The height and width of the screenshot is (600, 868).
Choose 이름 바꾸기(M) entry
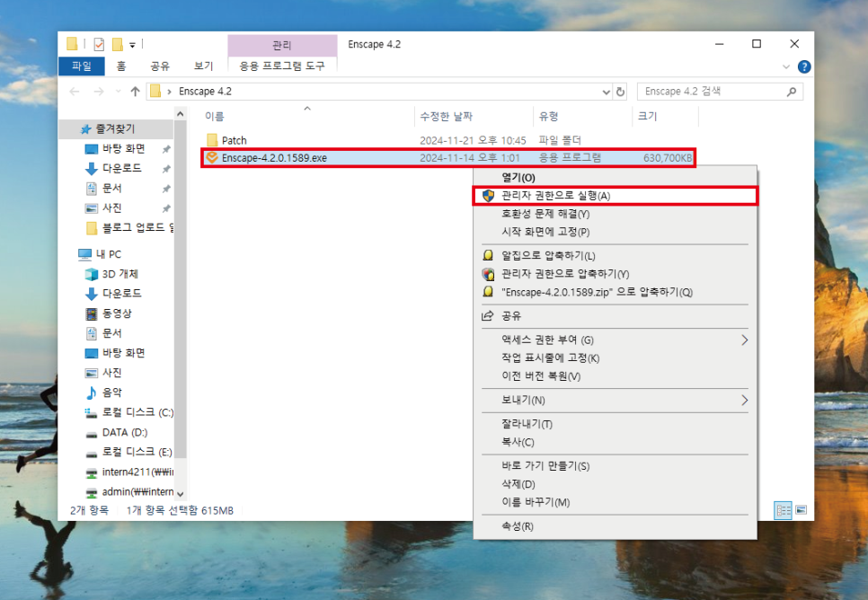pos(615,503)
